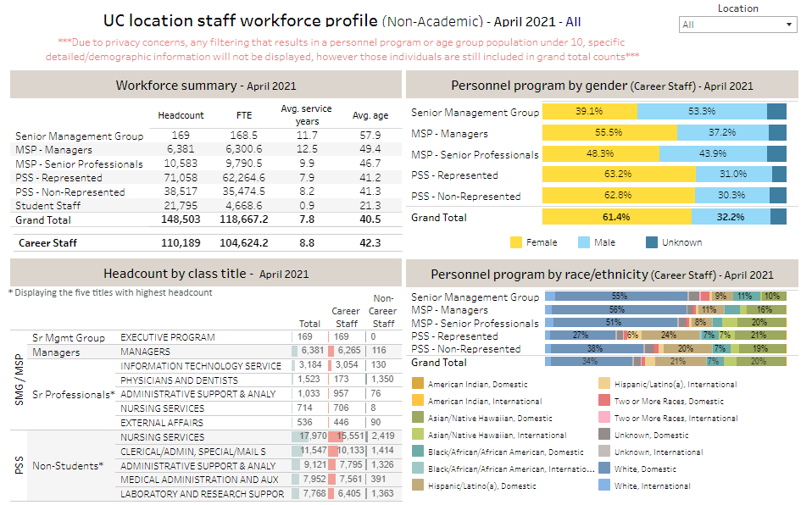This screenshot has width=812, height=505.
Task: Click the 39.1% female bar for Senior Management
Action: (590, 111)
